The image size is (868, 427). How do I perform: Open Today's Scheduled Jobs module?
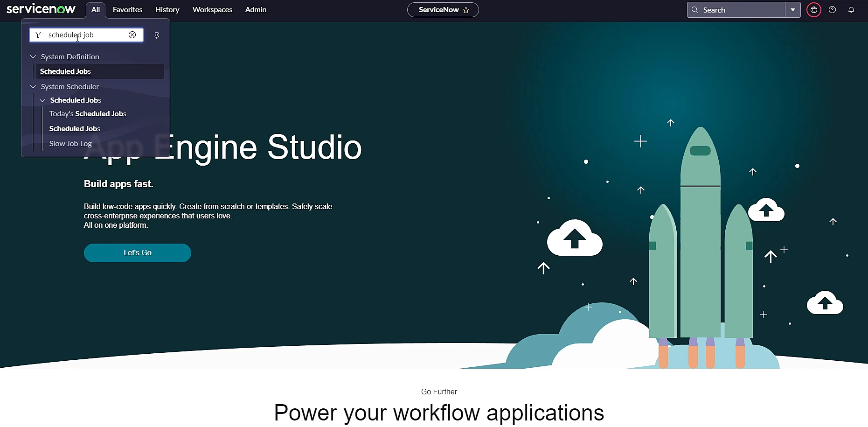click(88, 114)
